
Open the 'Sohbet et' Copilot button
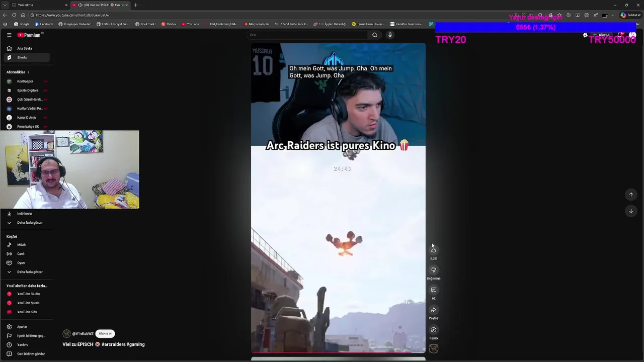631,15
